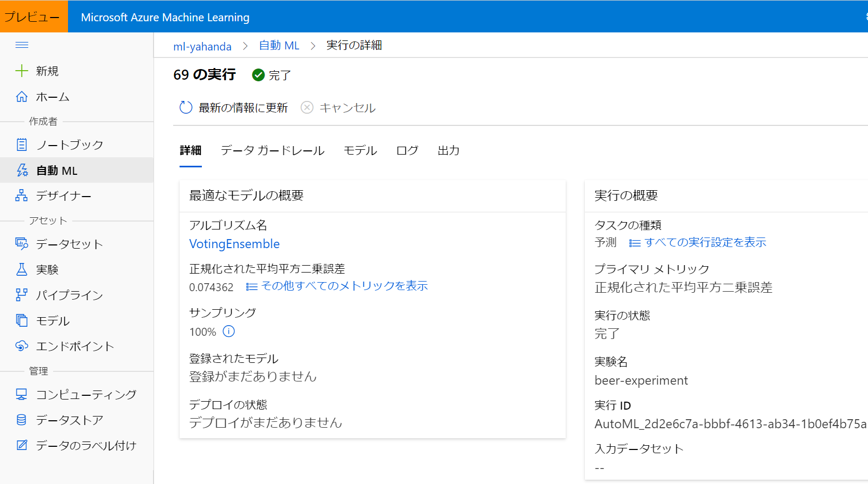Screen dimensions: 868x484
Task: Click the notebook icon for ノートブック
Action: coord(22,145)
